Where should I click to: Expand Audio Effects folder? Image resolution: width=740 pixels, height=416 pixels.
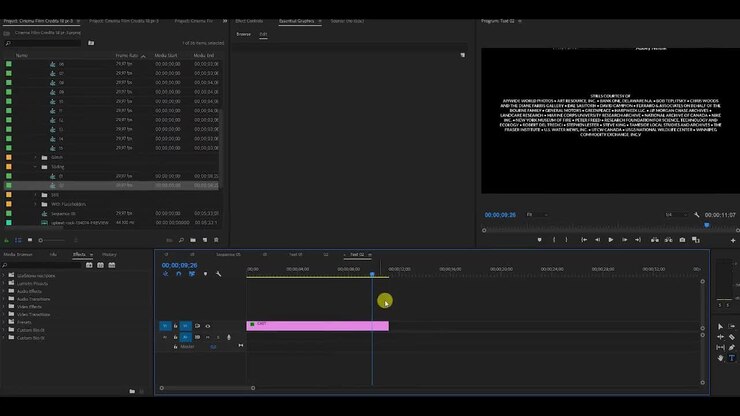click(4, 291)
